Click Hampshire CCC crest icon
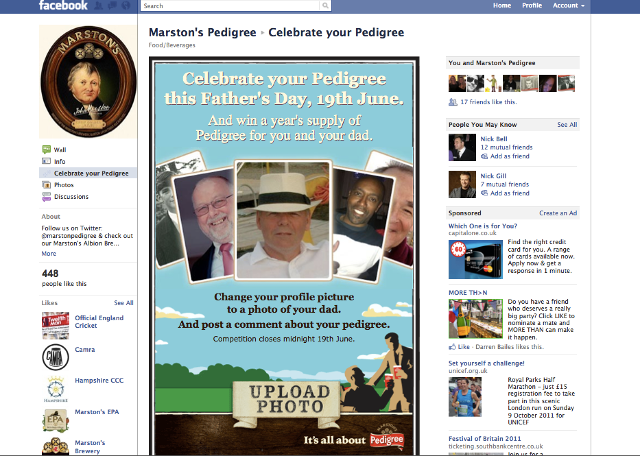 [x=56, y=389]
